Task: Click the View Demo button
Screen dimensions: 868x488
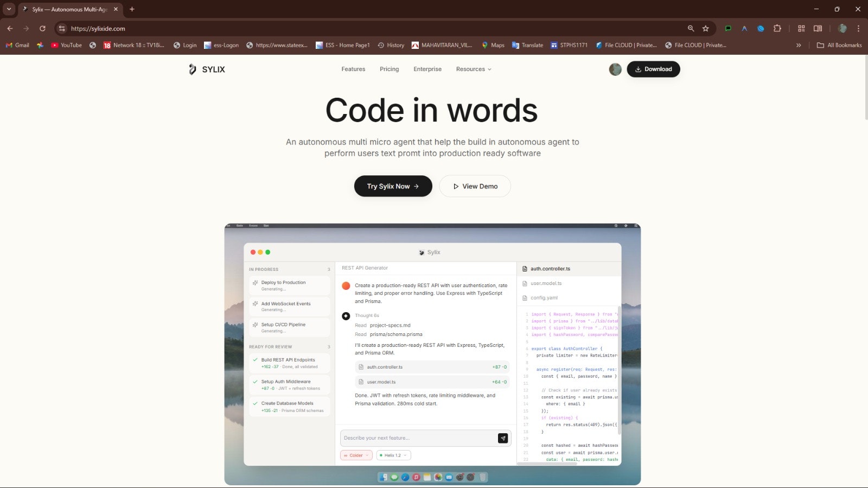Action: tap(475, 186)
